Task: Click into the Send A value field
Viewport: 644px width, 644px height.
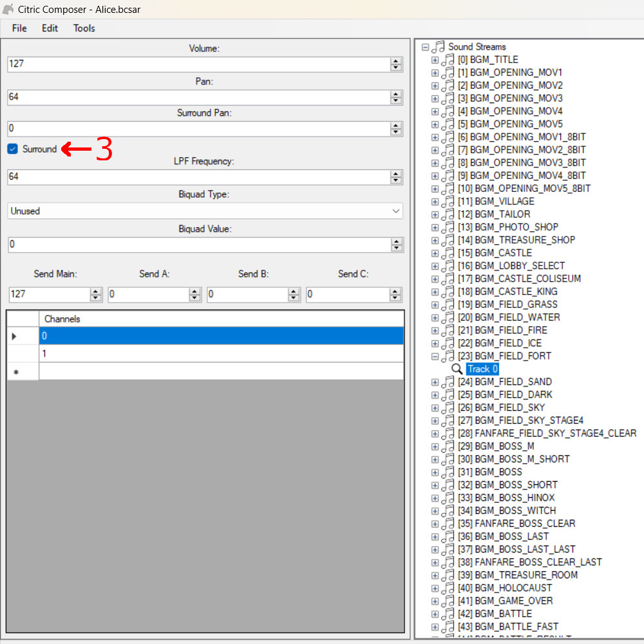Action: pyautogui.click(x=148, y=294)
